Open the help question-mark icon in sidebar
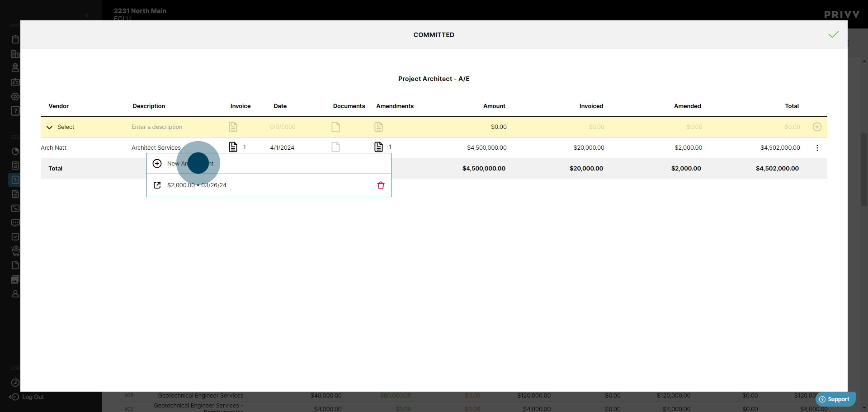The height and width of the screenshot is (412, 868). 15,111
